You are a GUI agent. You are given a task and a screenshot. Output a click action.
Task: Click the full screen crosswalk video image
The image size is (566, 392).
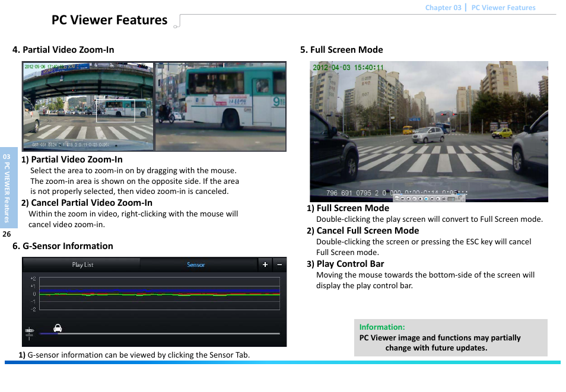(x=429, y=132)
